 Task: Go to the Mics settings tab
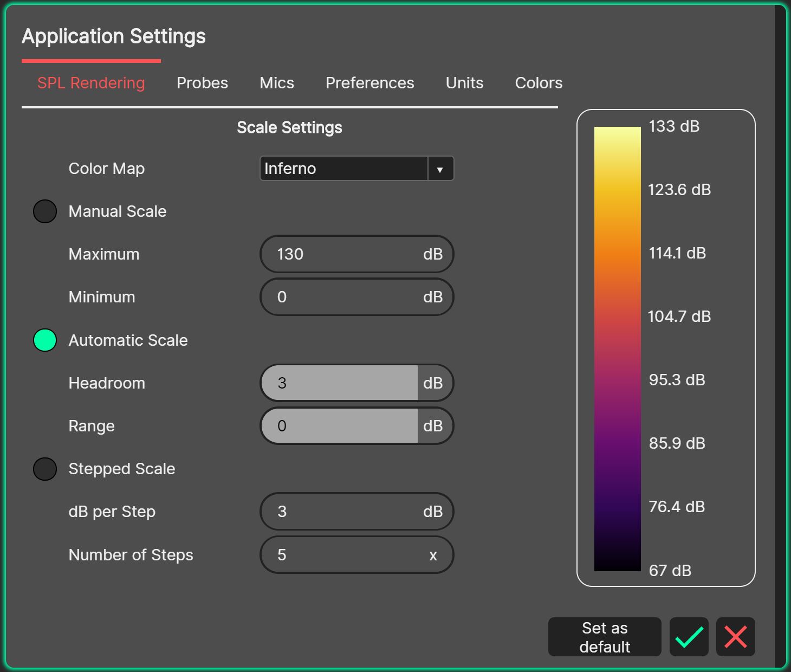pyautogui.click(x=276, y=83)
